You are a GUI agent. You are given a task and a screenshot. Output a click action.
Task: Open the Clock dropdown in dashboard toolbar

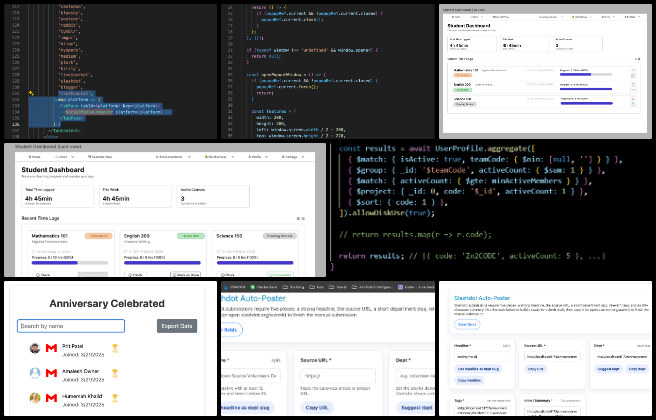point(61,157)
